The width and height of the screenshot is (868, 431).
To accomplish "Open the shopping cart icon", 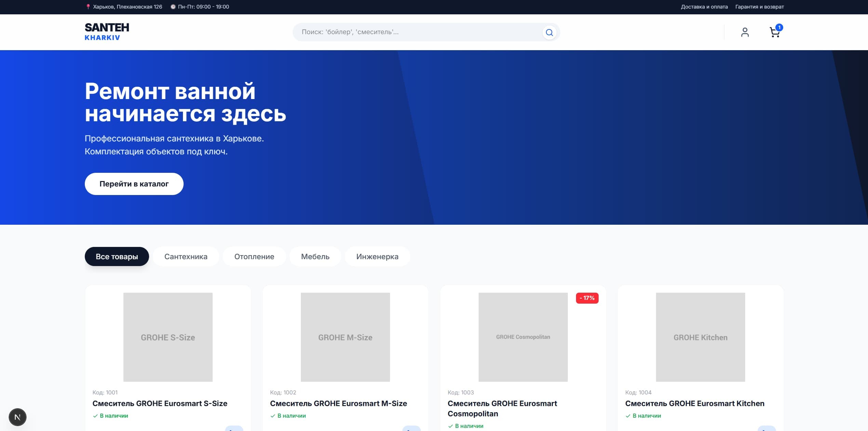I will click(774, 32).
